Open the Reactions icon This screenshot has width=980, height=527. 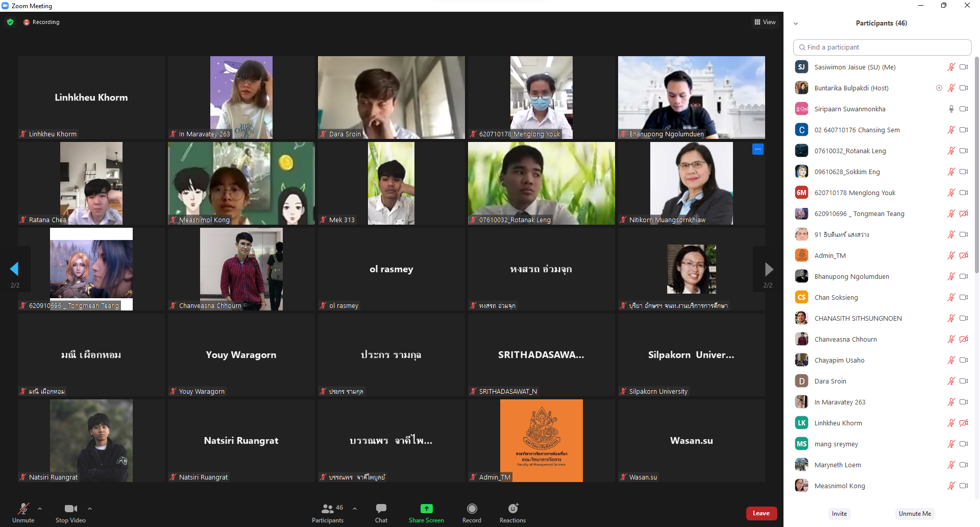513,508
